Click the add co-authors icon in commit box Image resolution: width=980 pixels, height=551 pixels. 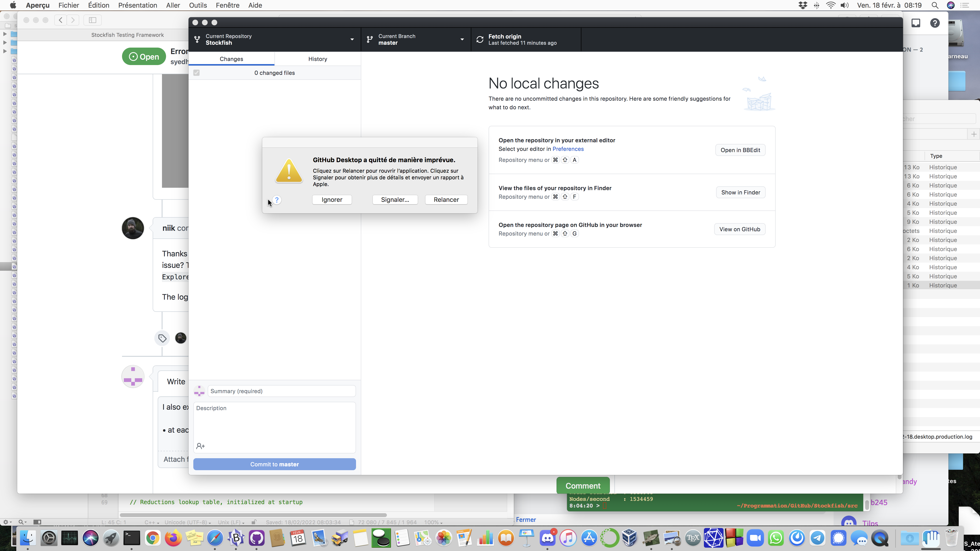pos(200,446)
